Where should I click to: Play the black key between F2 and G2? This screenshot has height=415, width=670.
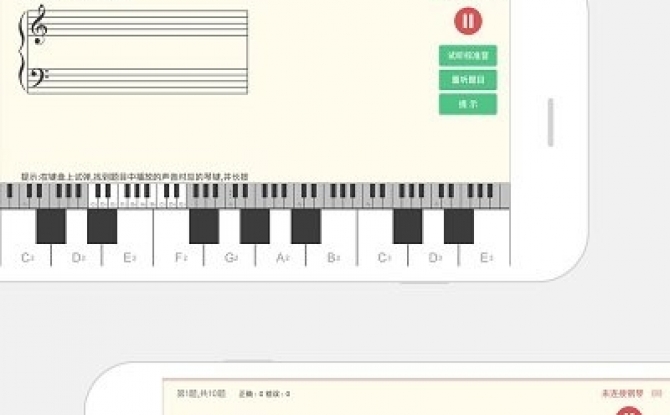coord(204,226)
